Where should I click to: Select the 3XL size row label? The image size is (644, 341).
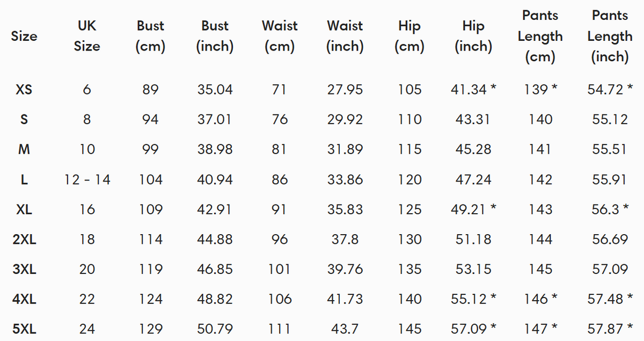[24, 269]
